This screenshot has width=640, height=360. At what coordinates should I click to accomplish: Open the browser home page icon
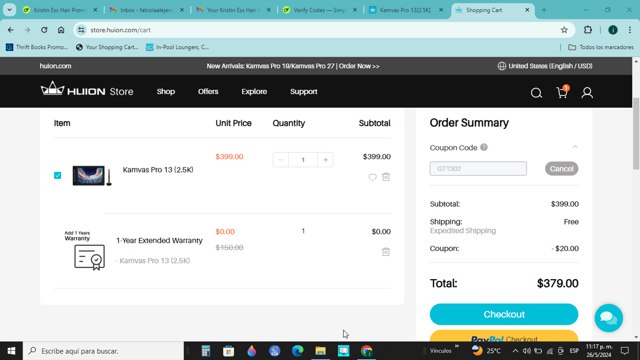(61, 30)
